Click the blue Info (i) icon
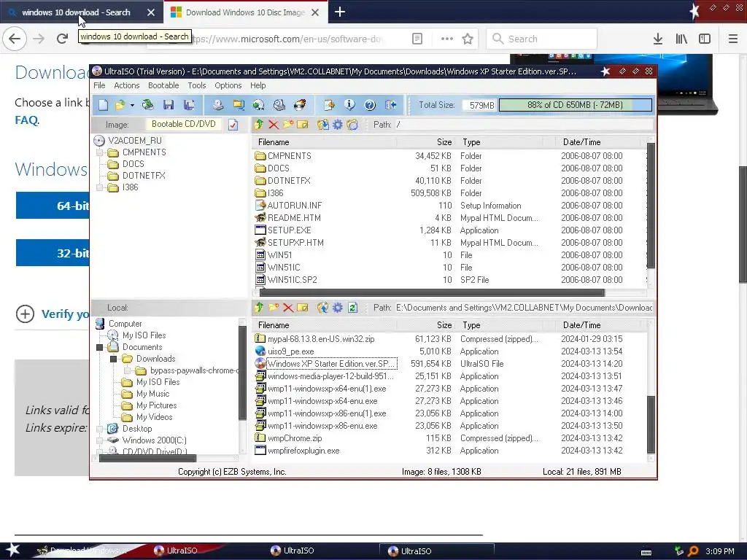The width and height of the screenshot is (747, 560). click(349, 105)
